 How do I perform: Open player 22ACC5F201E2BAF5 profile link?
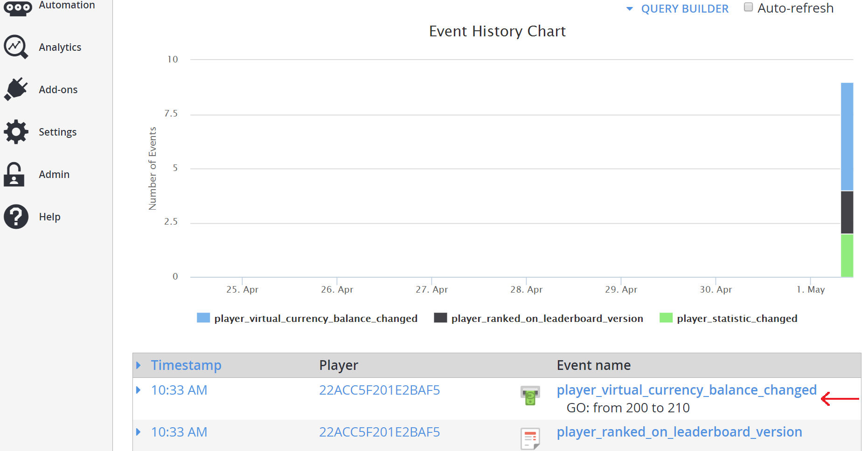click(379, 390)
